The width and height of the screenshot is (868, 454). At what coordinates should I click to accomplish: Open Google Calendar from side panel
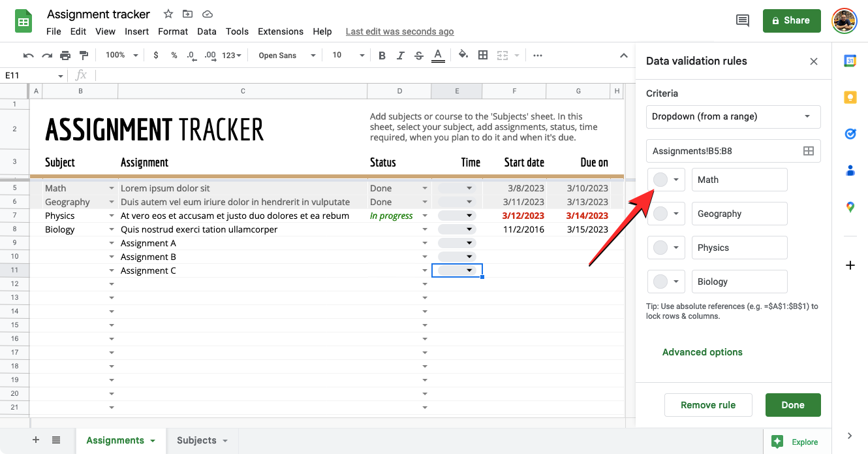[x=850, y=61]
